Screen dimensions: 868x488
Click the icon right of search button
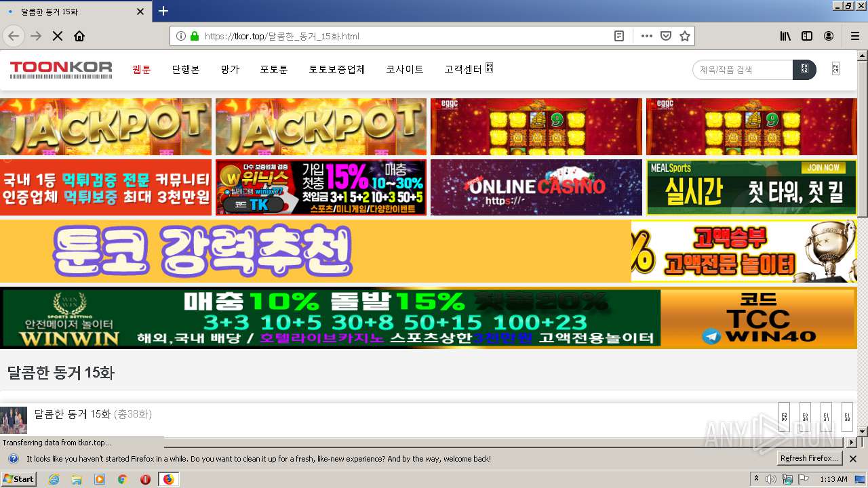tap(835, 69)
